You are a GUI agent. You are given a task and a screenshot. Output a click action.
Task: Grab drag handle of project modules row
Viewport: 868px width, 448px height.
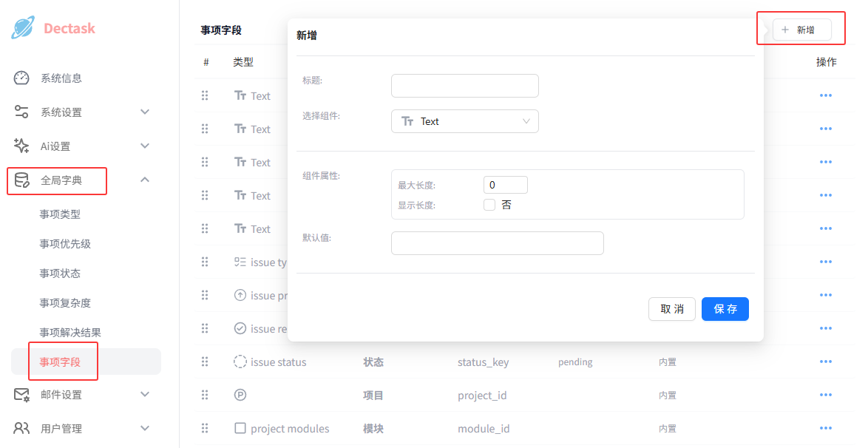pos(205,428)
